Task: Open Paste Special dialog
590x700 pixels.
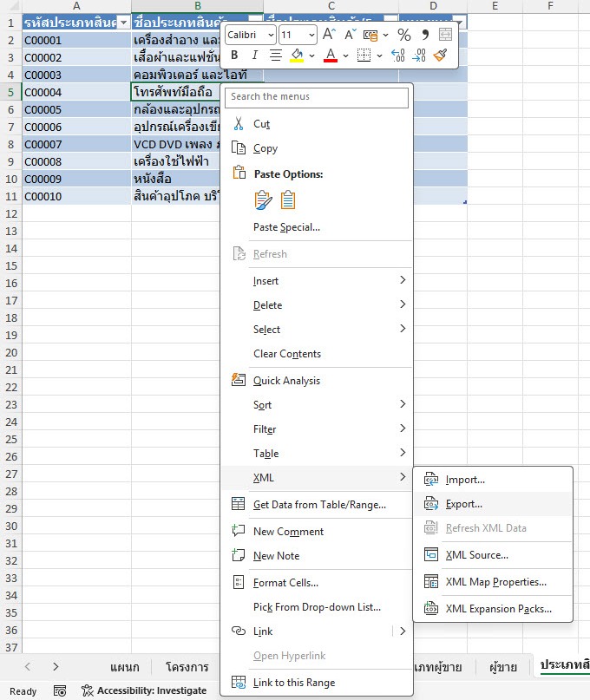Action: [x=317, y=227]
